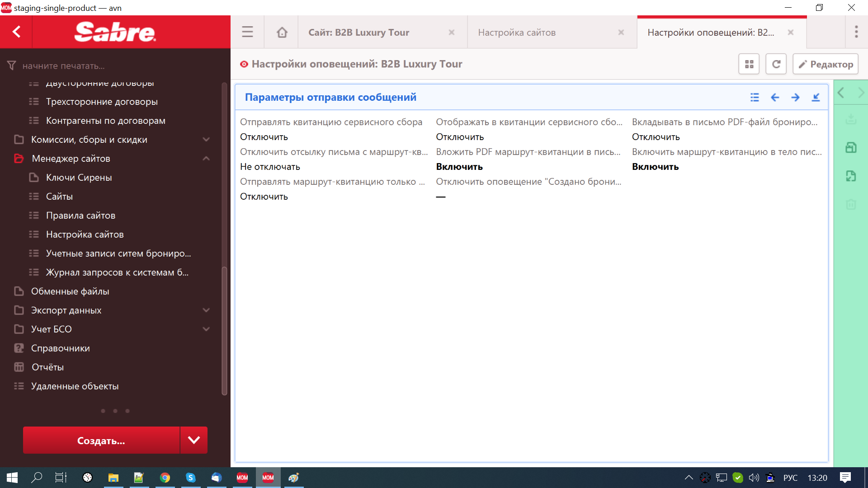Open the list view icon in the panel header
The image size is (868, 488).
pos(755,97)
